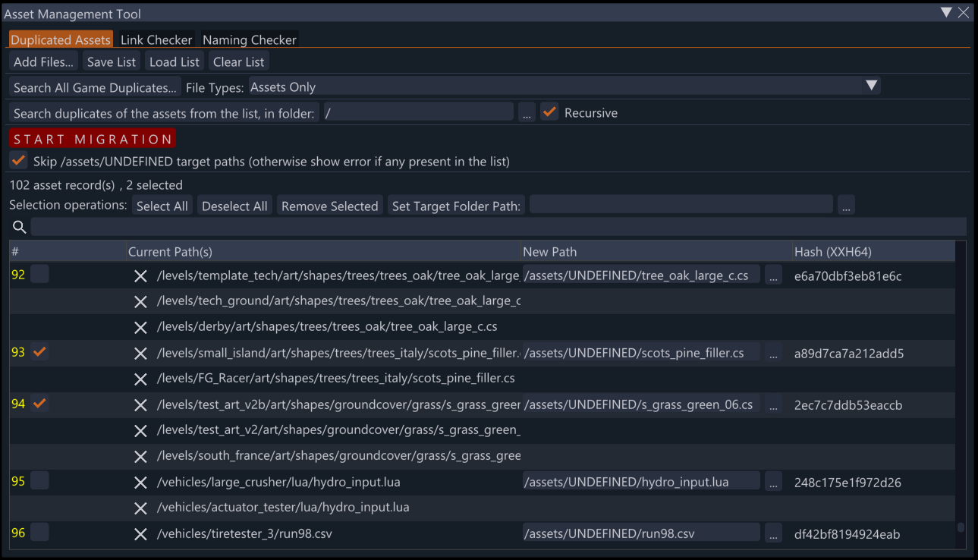This screenshot has width=978, height=560.
Task: Switch to the Naming Checker tab
Action: [x=249, y=39]
